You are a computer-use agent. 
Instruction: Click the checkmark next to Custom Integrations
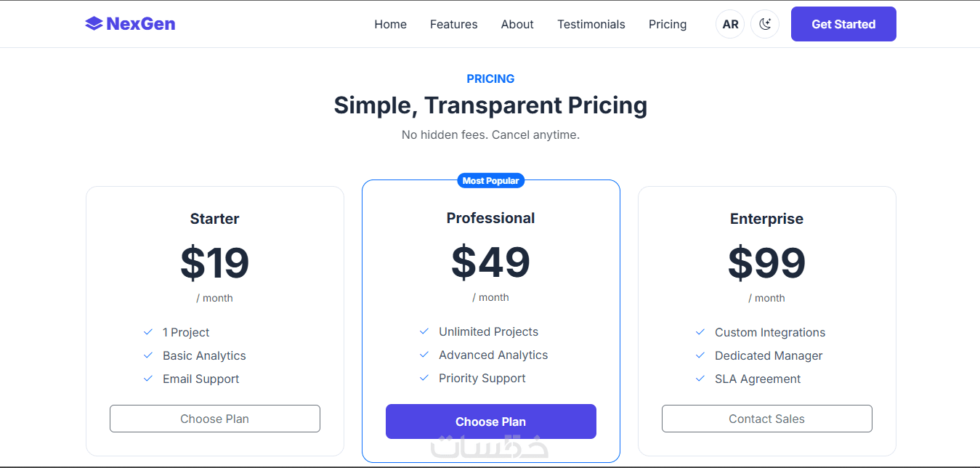click(x=700, y=332)
